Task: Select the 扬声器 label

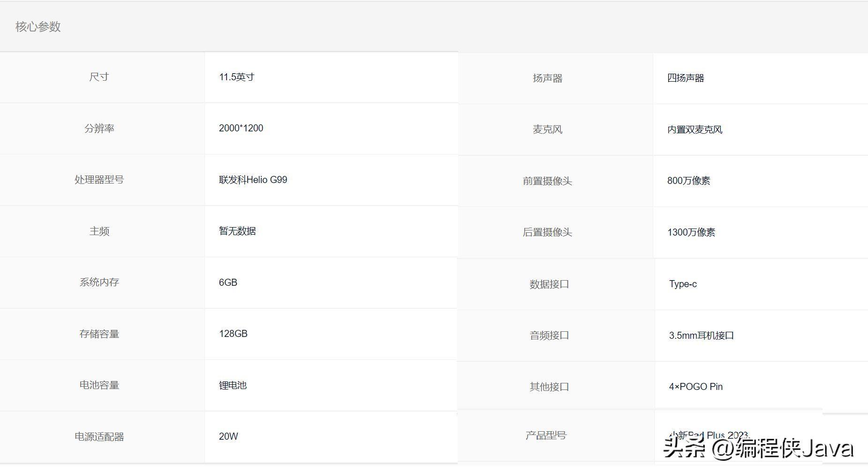Action: 547,78
